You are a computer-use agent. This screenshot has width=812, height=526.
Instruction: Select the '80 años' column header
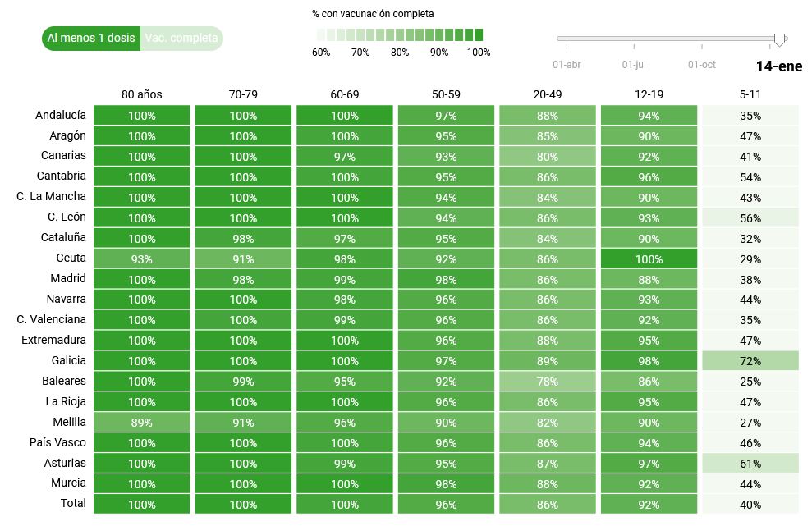(142, 94)
